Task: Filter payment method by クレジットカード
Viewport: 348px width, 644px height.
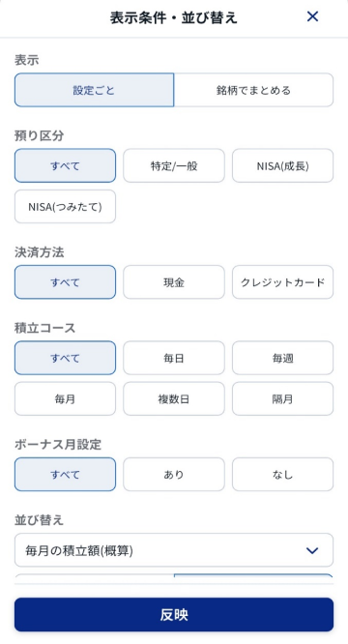Action: (282, 282)
